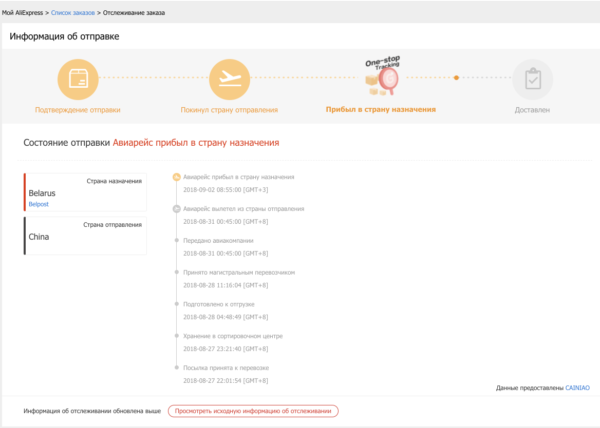Click the Доставлен stage label

(x=532, y=110)
